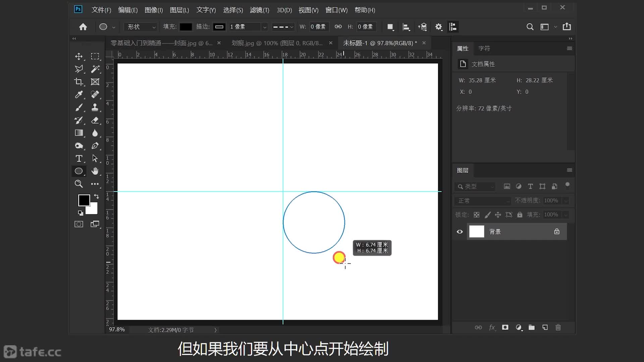Click the stroke color swatch in options bar
The width and height of the screenshot is (644, 362).
pos(219,27)
